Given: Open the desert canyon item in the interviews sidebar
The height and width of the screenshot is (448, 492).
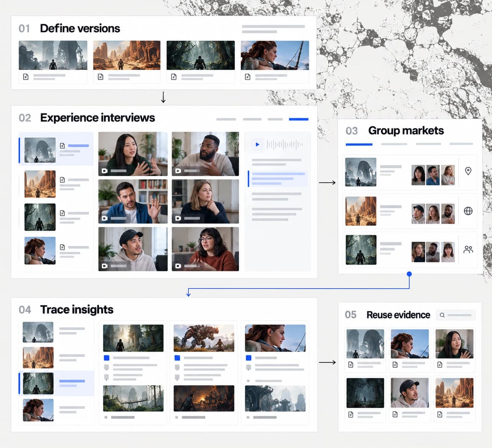Looking at the screenshot, I should 56,184.
